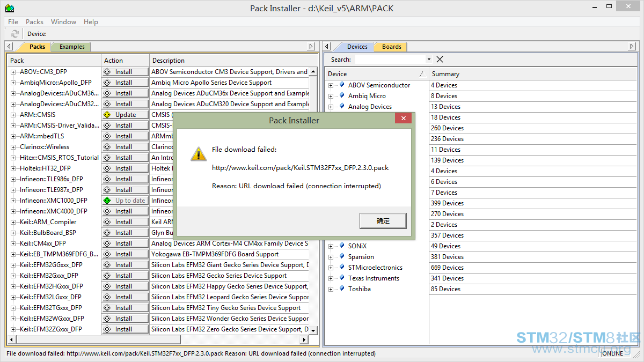Expand the Keil::ARM_Compiler pack row
This screenshot has width=644, height=362.
coord(13,222)
